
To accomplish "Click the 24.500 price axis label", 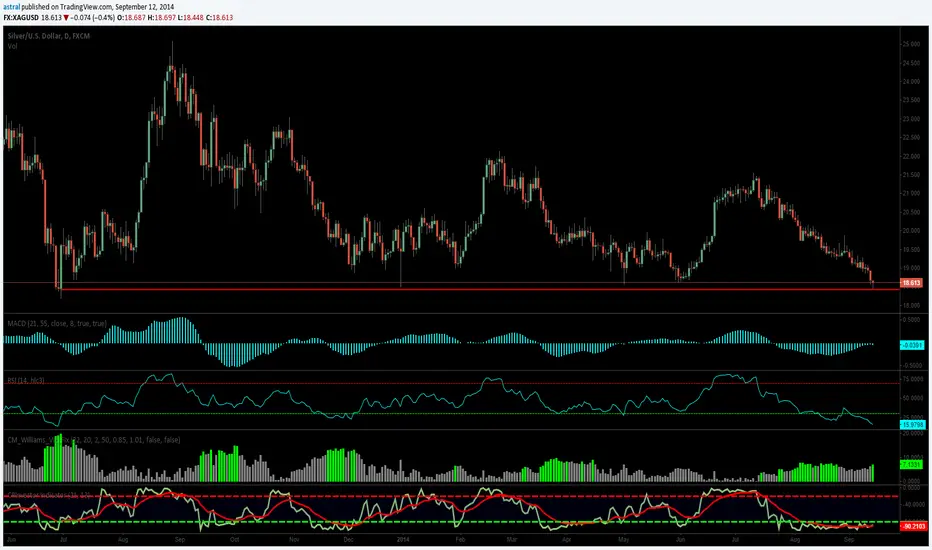I will (x=911, y=63).
